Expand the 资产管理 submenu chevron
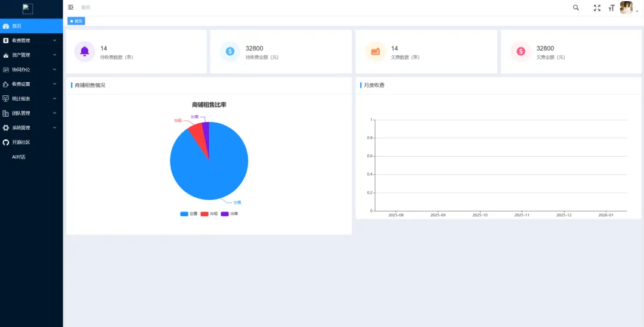 pos(55,55)
